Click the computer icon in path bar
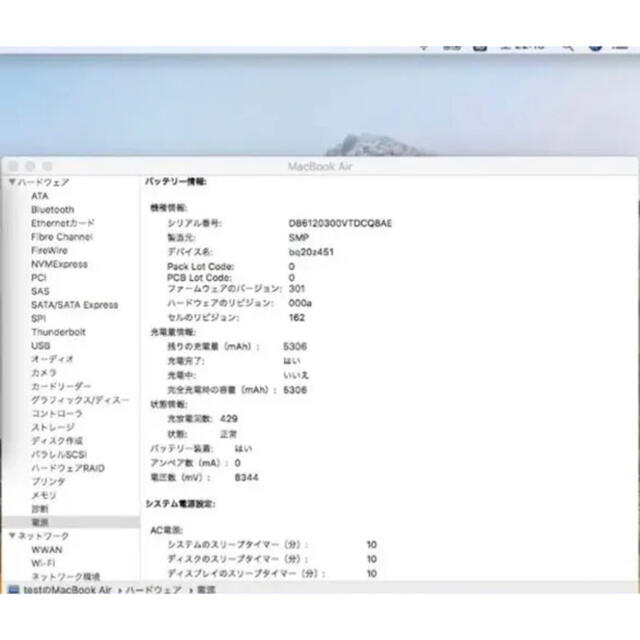640x640 pixels. pyautogui.click(x=13, y=589)
